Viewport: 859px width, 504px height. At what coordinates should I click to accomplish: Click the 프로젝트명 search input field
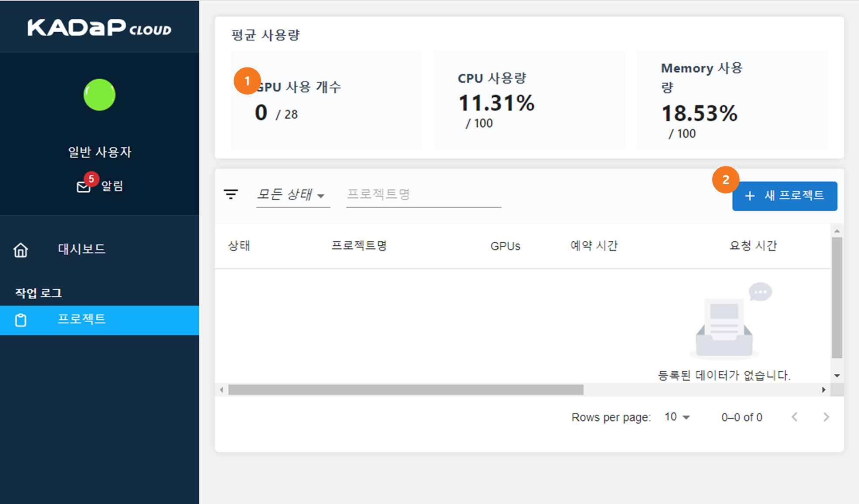click(x=423, y=194)
